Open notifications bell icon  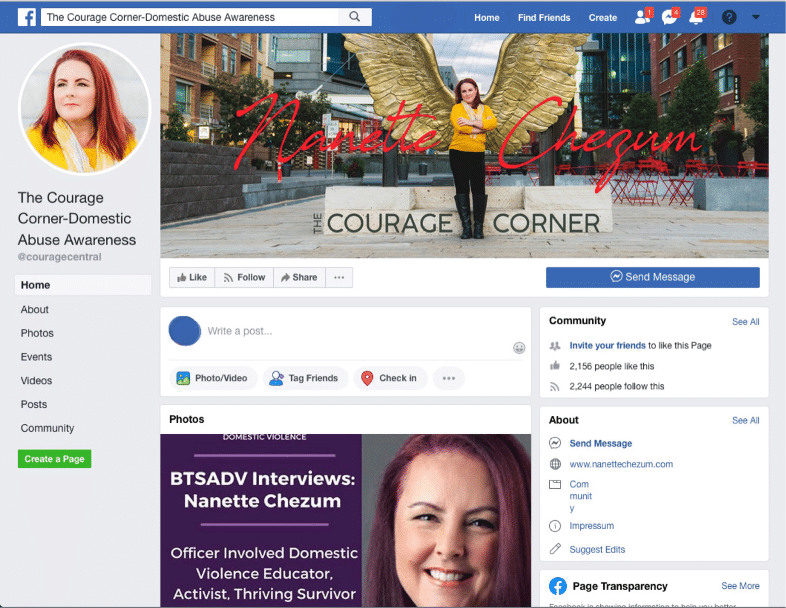(x=697, y=17)
